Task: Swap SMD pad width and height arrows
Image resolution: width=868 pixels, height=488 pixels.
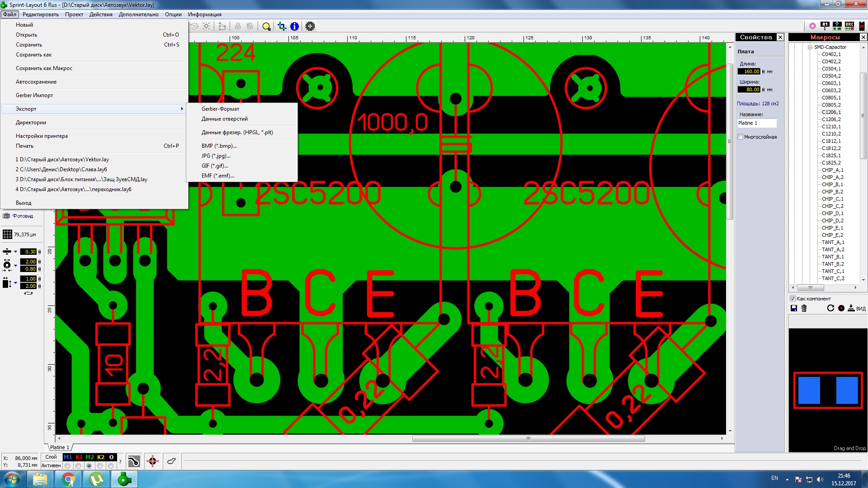Action: coord(28,293)
